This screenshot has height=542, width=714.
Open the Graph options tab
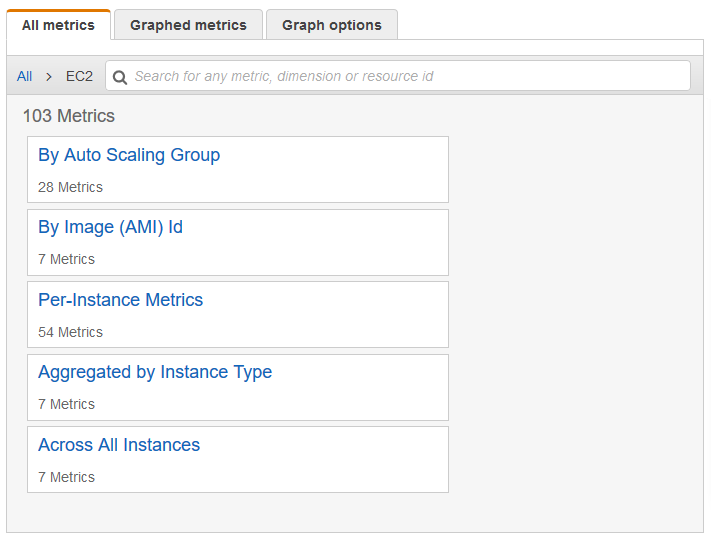pyautogui.click(x=331, y=25)
